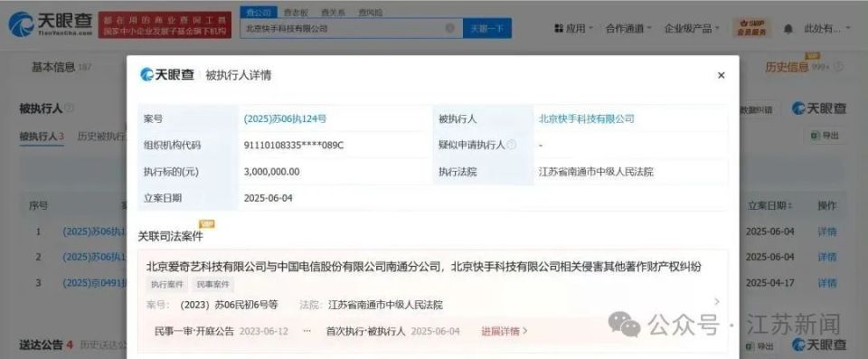Close the 被执行人详情 dialog

(x=721, y=75)
